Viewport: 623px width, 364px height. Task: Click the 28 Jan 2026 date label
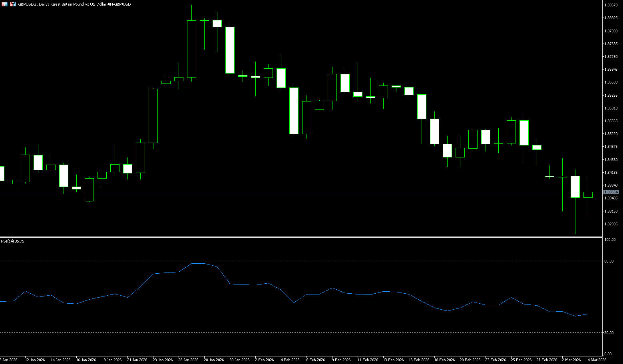point(214,360)
